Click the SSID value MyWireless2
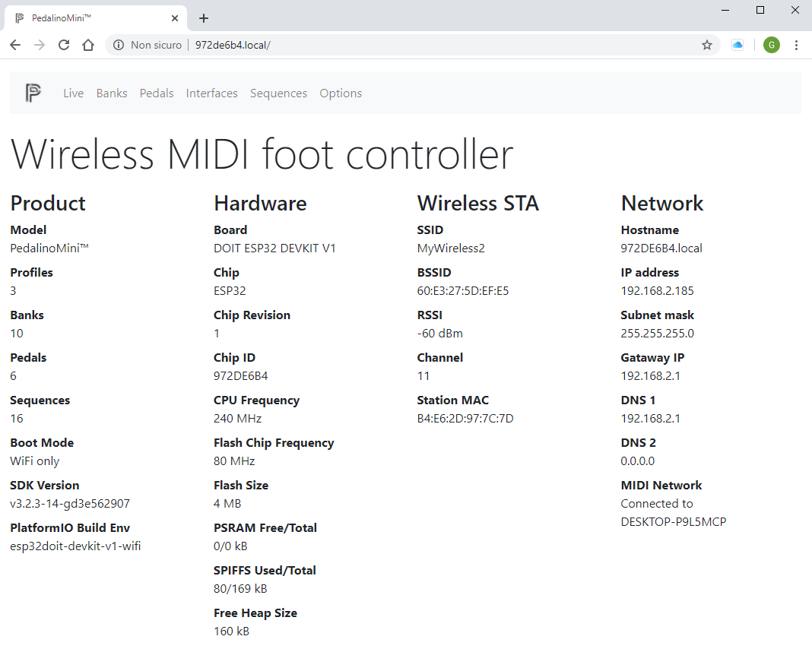Screen dimensions: 812x671 [451, 248]
